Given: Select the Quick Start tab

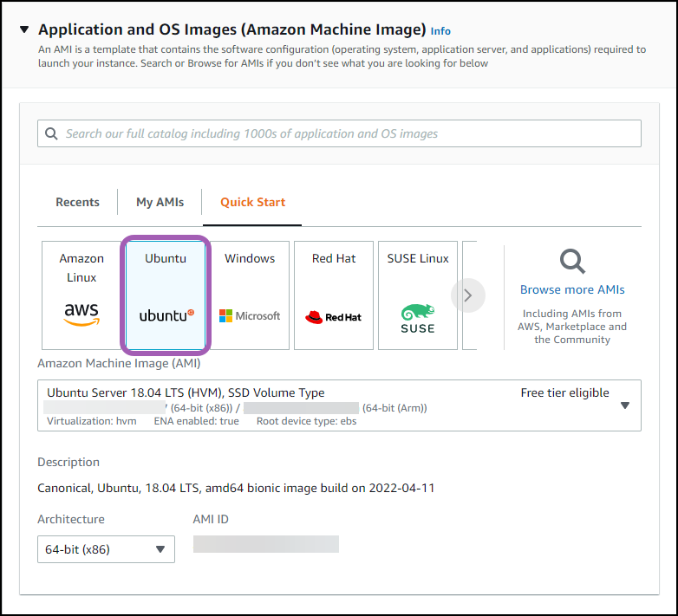Looking at the screenshot, I should [x=252, y=202].
